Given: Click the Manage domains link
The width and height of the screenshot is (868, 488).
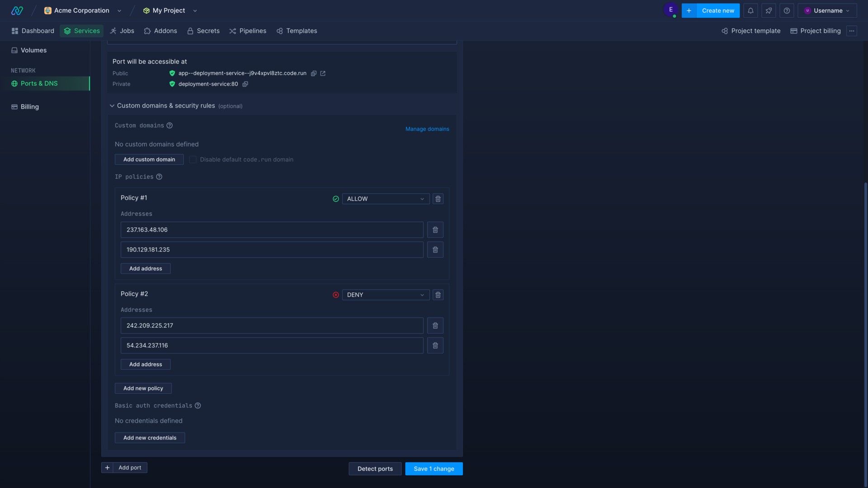Looking at the screenshot, I should tap(427, 129).
